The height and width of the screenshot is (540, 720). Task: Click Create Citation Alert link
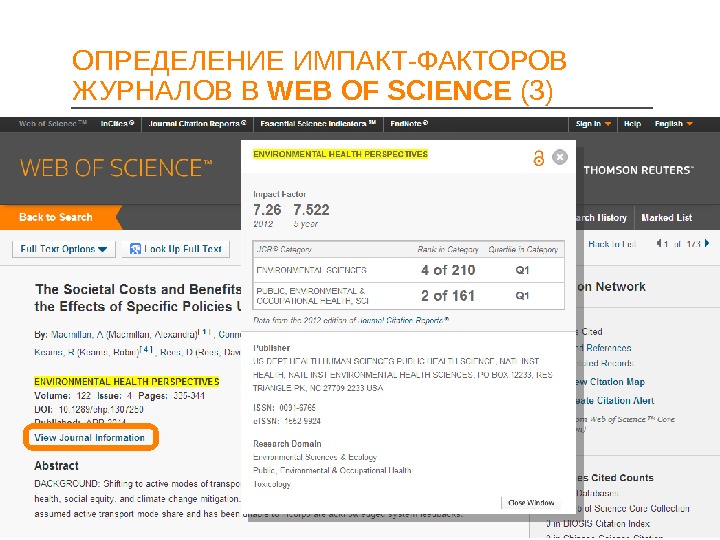[615, 400]
